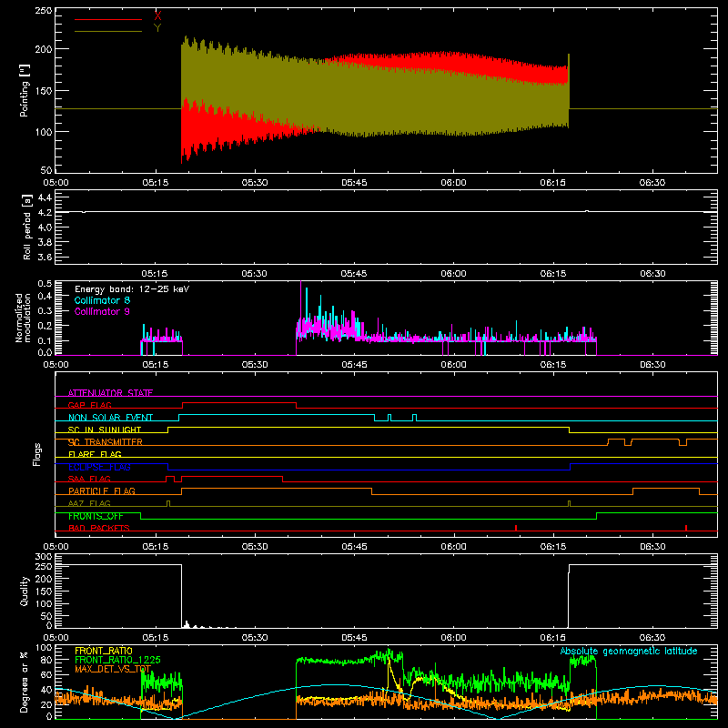Select the "Pointing" vertical axis label
Screen dimensions: 728x728
(25, 90)
